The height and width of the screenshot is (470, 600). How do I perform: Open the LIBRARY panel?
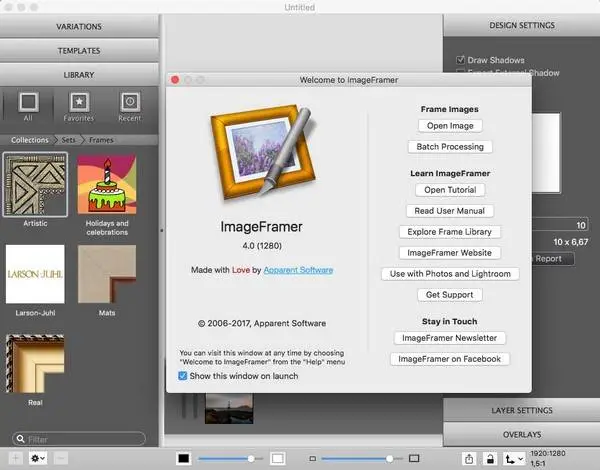click(x=79, y=75)
